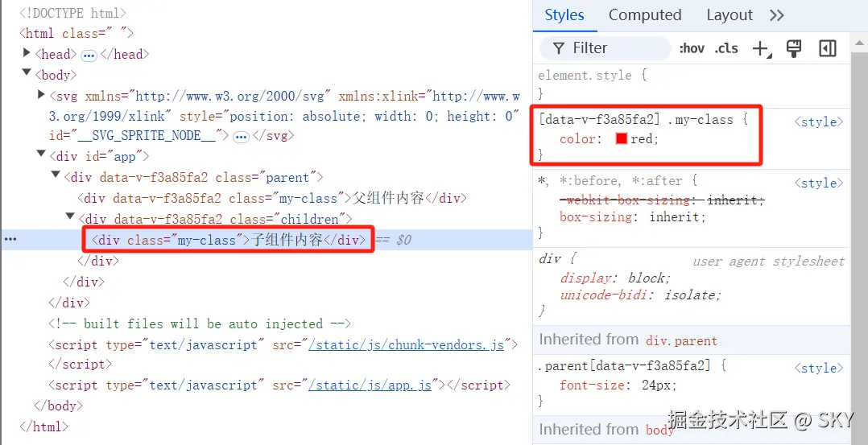Open the <style> source link for .parent rule
This screenshot has height=445, width=868.
pyautogui.click(x=820, y=368)
